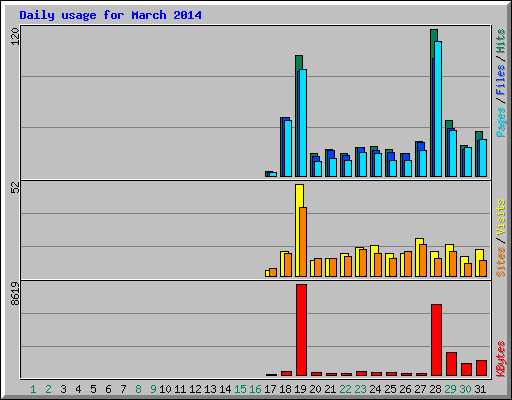
Task: Click the cyan Pages bar for day 19
Action: 303,123
